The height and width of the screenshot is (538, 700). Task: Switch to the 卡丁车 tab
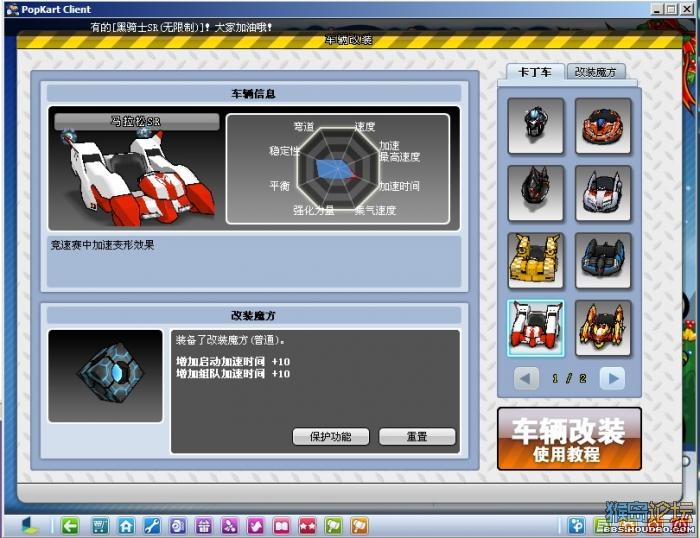[x=535, y=72]
